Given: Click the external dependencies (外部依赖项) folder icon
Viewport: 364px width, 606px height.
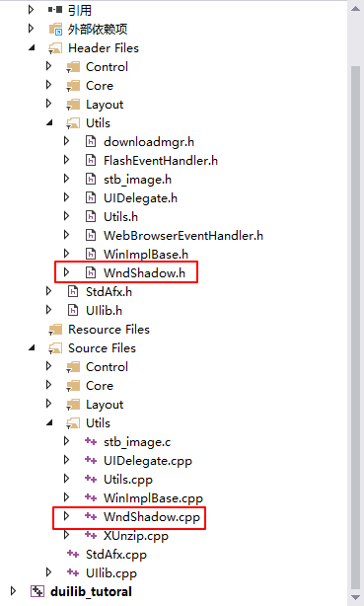Looking at the screenshot, I should point(55,29).
